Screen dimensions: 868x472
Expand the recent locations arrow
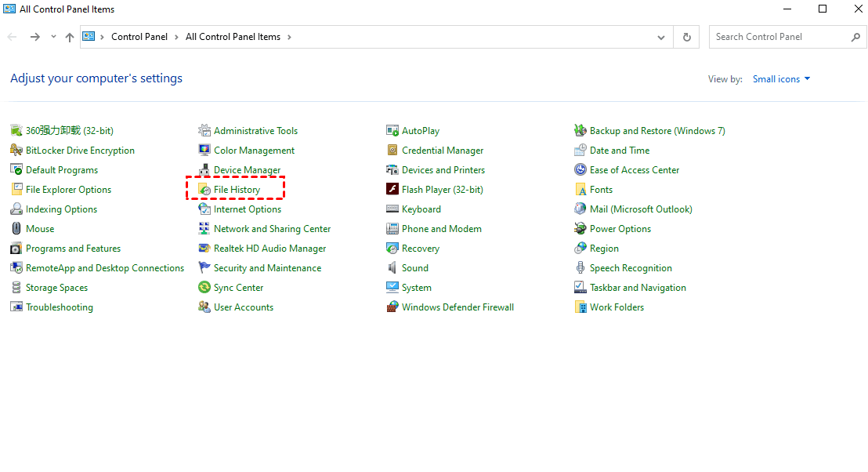point(53,37)
